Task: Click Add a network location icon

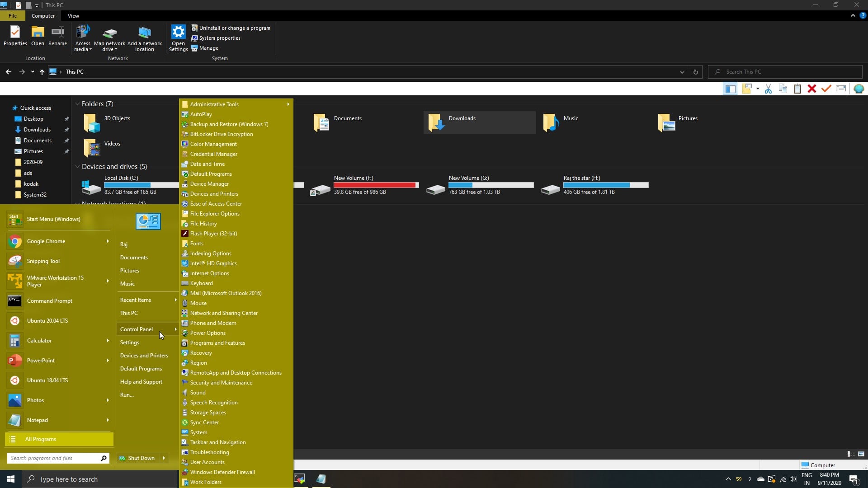Action: (145, 33)
